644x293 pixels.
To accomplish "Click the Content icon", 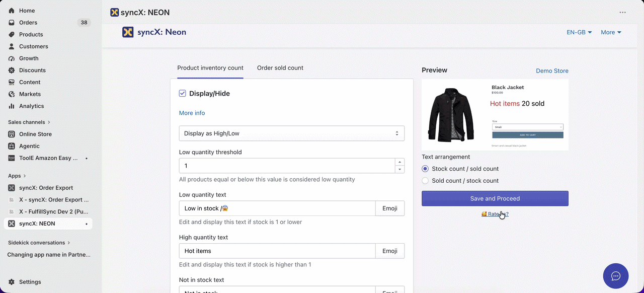I will tap(12, 82).
